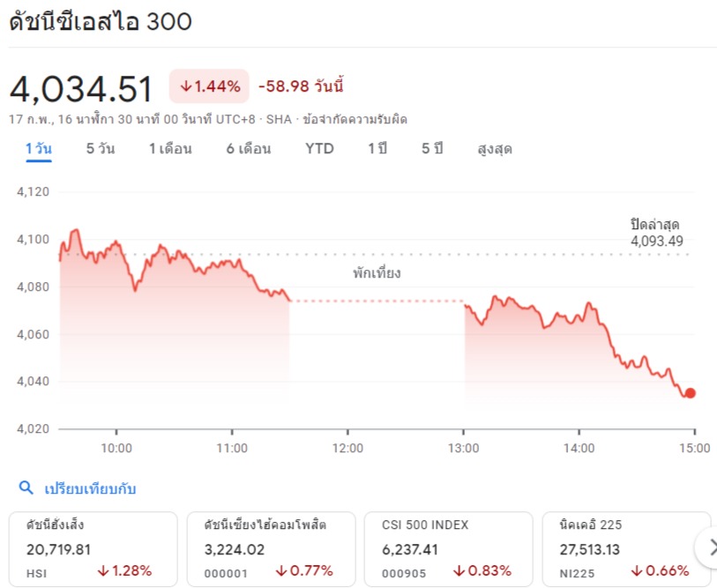The height and width of the screenshot is (588, 717).
Task: Click the magnifier icon beside เปรียบเทียบกับ
Action: click(26, 488)
